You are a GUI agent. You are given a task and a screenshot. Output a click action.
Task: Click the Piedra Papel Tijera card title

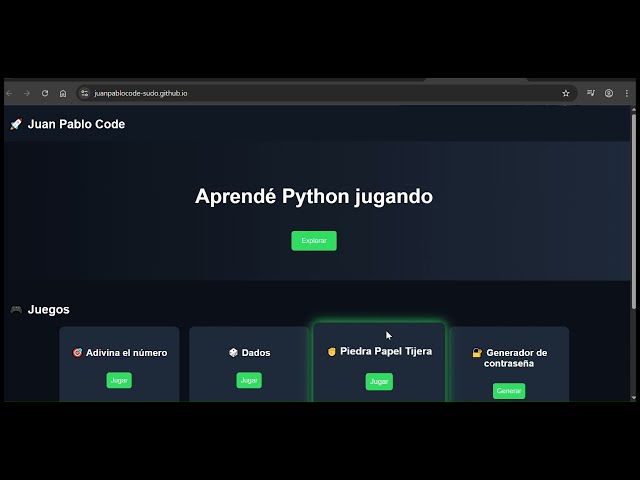coord(386,351)
